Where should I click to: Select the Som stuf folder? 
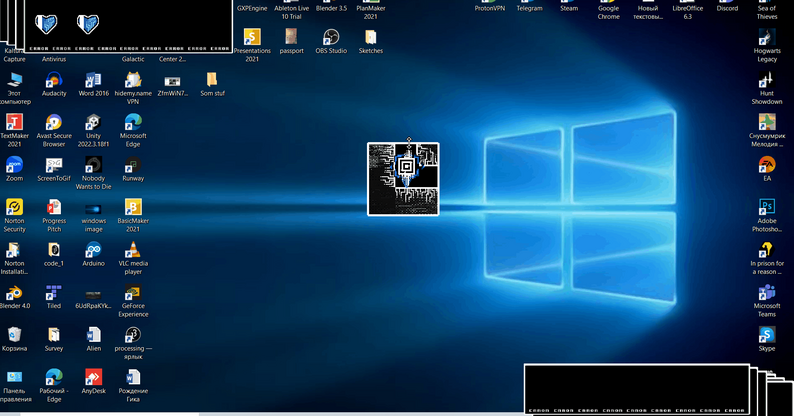click(x=211, y=80)
